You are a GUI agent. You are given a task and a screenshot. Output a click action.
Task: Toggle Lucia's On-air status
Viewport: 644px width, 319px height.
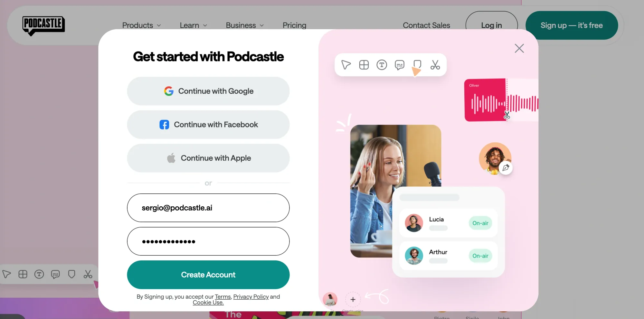point(480,223)
